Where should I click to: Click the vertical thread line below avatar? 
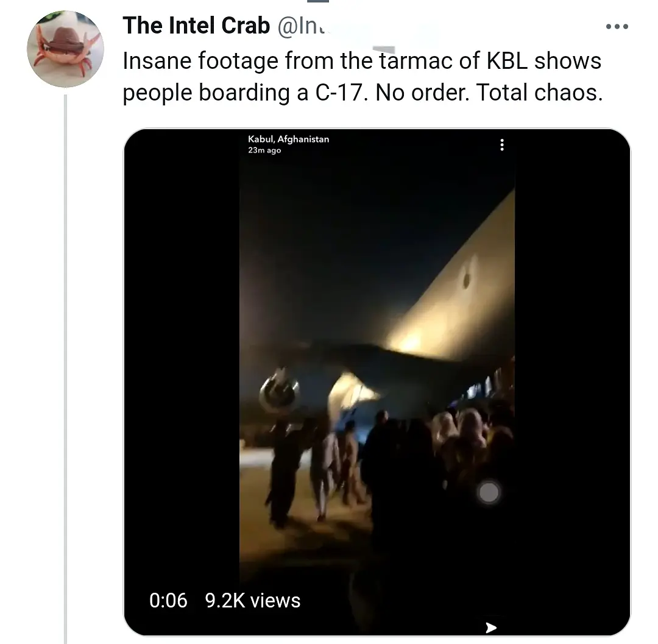click(x=65, y=366)
